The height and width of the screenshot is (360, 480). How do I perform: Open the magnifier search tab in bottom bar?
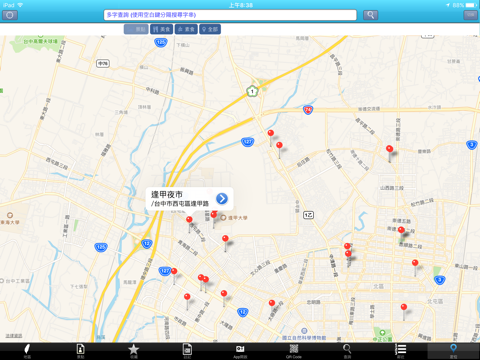pyautogui.click(x=347, y=351)
